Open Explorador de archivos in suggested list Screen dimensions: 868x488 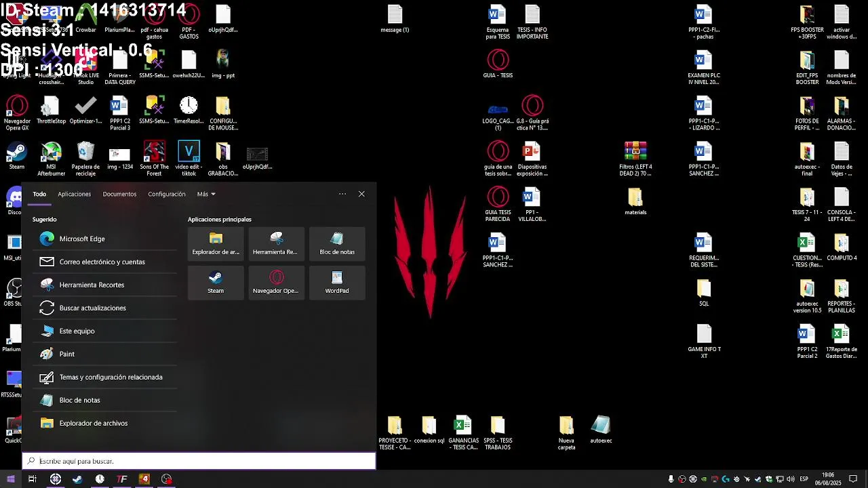tap(104, 423)
